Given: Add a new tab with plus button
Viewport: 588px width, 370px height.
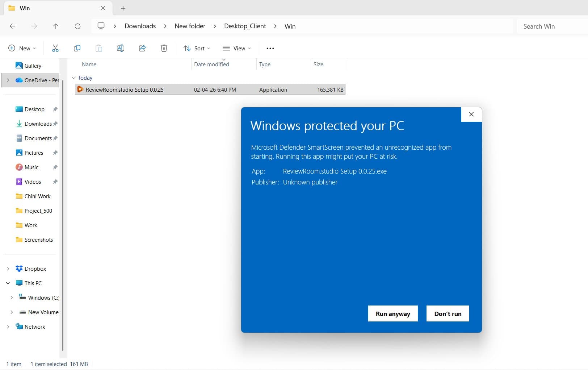Looking at the screenshot, I should pyautogui.click(x=123, y=8).
